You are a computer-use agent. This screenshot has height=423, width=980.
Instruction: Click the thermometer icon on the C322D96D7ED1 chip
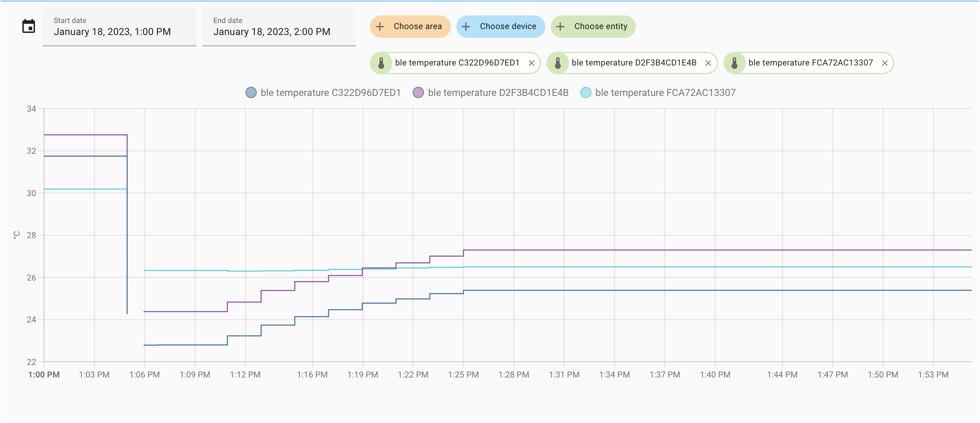[382, 63]
